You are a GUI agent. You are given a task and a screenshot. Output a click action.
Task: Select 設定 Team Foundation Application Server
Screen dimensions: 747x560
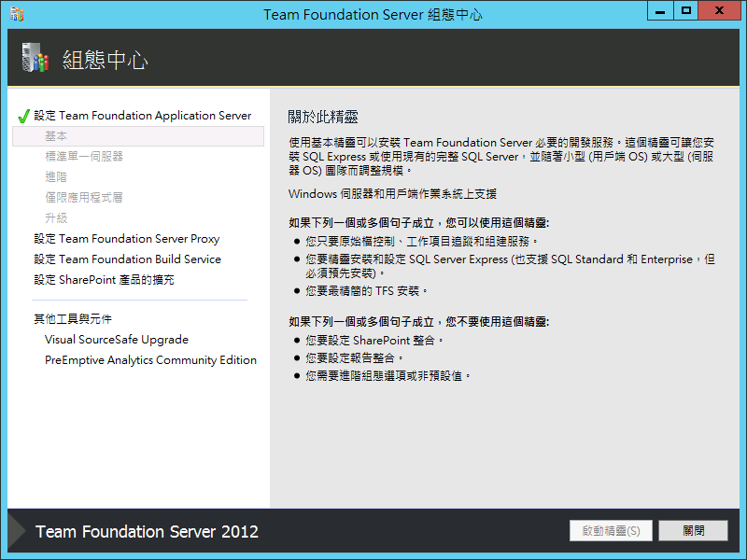(x=143, y=116)
